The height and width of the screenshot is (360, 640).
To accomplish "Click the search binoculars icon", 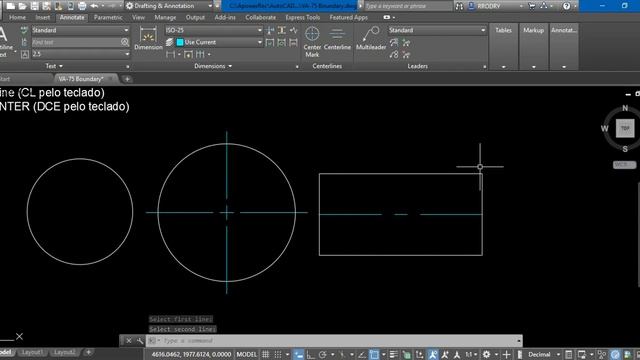I will (460, 6).
